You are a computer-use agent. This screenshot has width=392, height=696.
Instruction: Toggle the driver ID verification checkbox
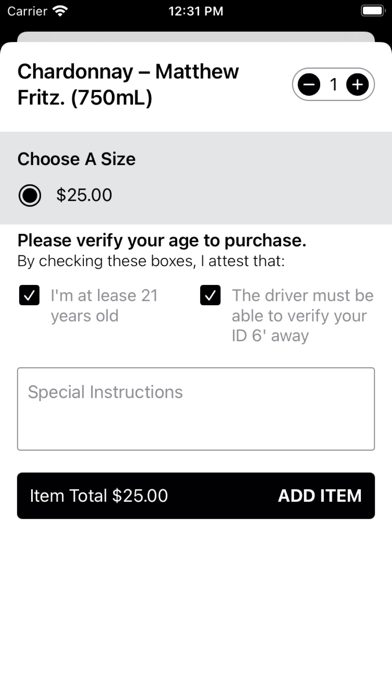(210, 296)
